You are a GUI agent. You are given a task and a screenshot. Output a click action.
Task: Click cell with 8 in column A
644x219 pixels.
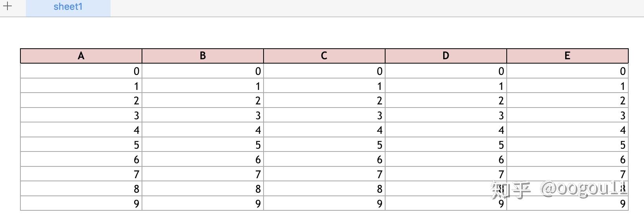pyautogui.click(x=81, y=189)
